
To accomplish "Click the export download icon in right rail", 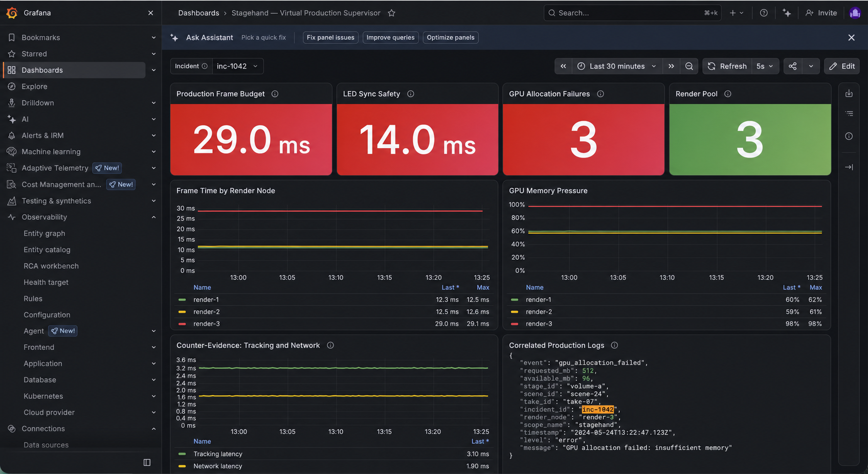I will [x=849, y=94].
